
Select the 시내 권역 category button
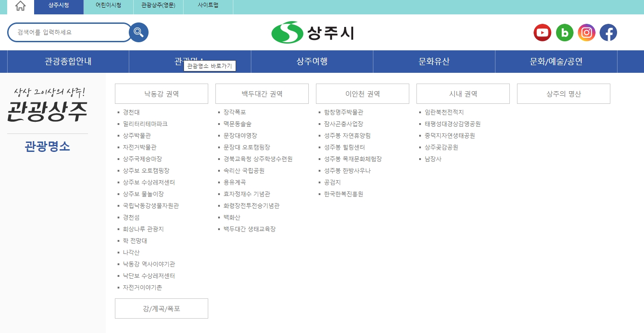tap(463, 94)
